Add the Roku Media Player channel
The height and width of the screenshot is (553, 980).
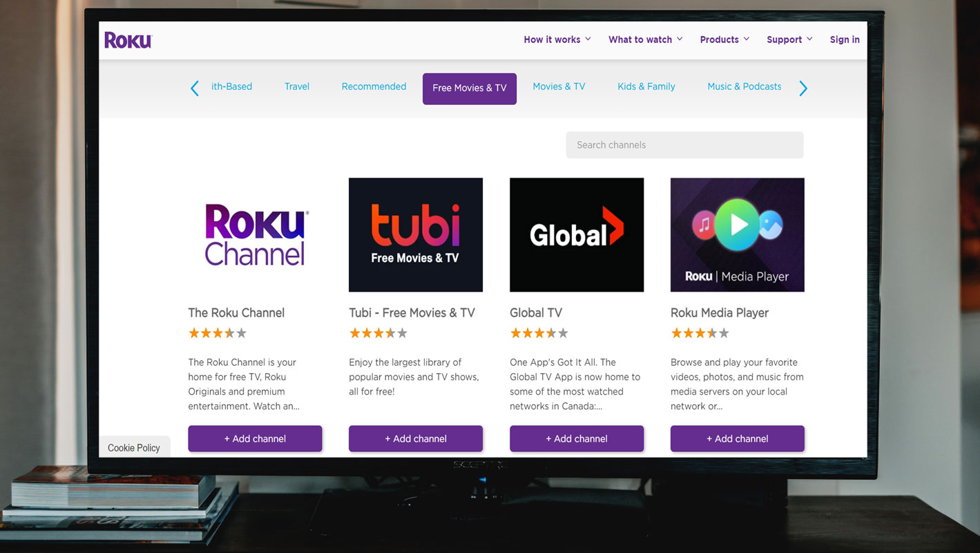coord(738,438)
